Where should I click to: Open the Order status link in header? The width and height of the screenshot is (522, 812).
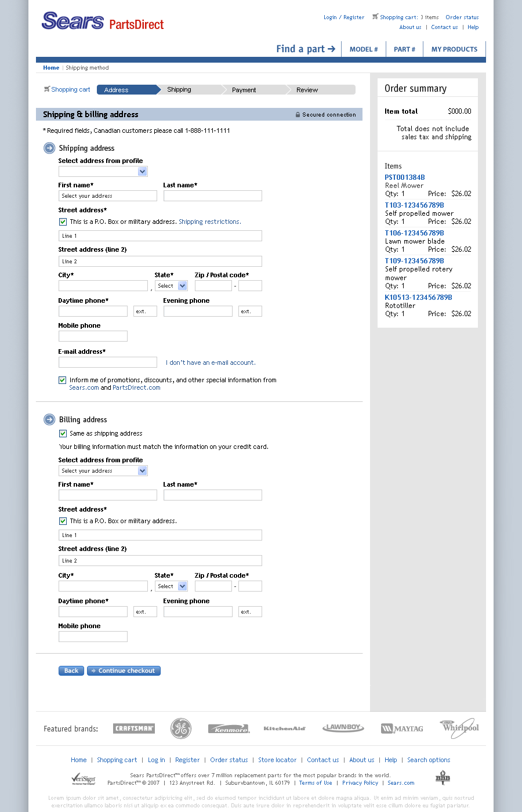(x=462, y=17)
